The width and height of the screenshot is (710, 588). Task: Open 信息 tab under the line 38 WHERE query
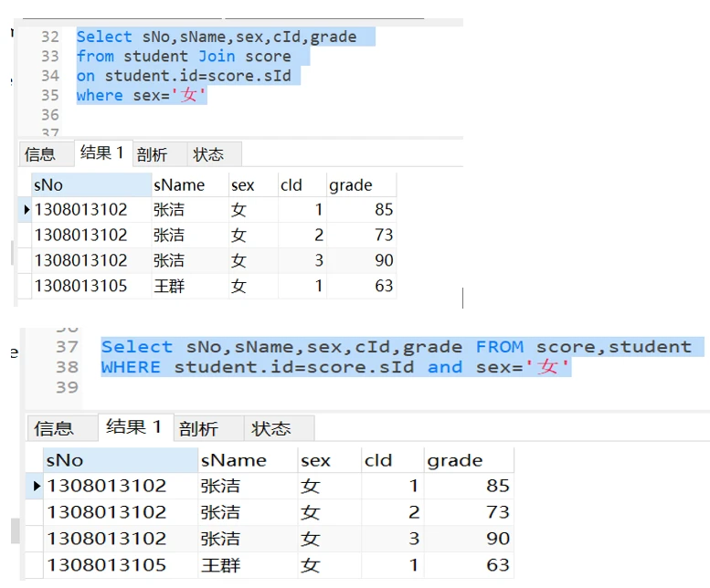coord(54,428)
